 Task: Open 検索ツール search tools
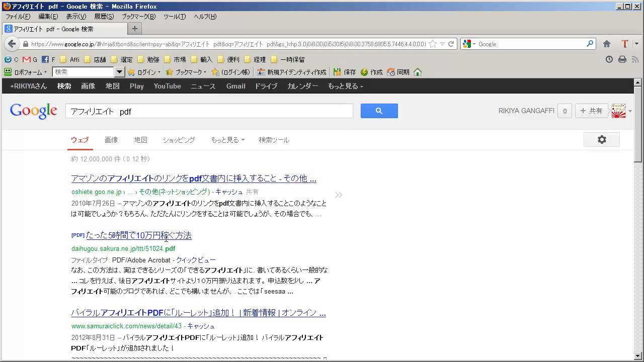274,140
